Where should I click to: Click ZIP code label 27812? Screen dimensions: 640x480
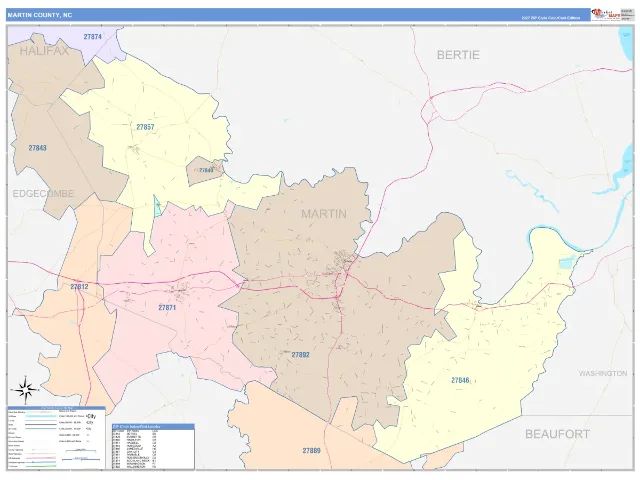[79, 287]
